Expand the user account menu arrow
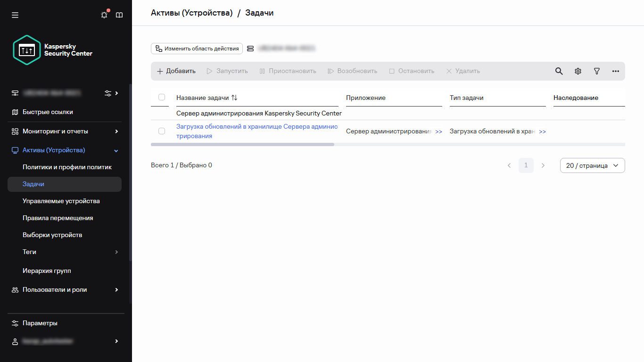644x362 pixels. pyautogui.click(x=116, y=341)
